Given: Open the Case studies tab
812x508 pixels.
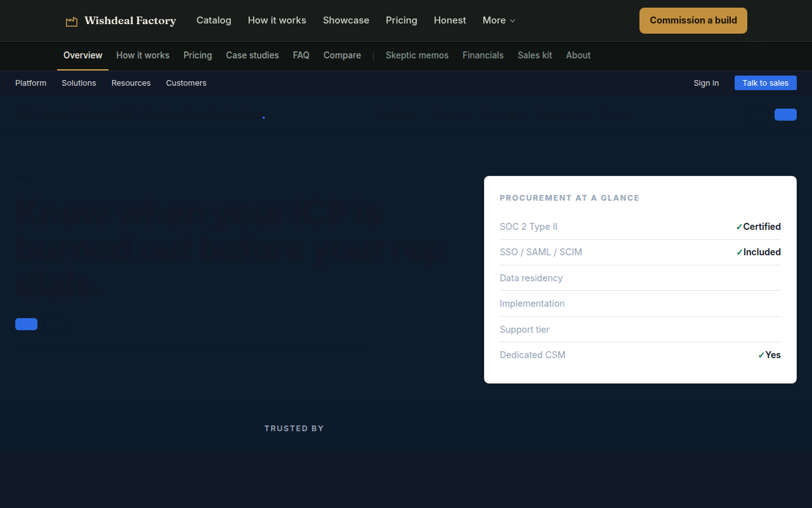Looking at the screenshot, I should [252, 55].
